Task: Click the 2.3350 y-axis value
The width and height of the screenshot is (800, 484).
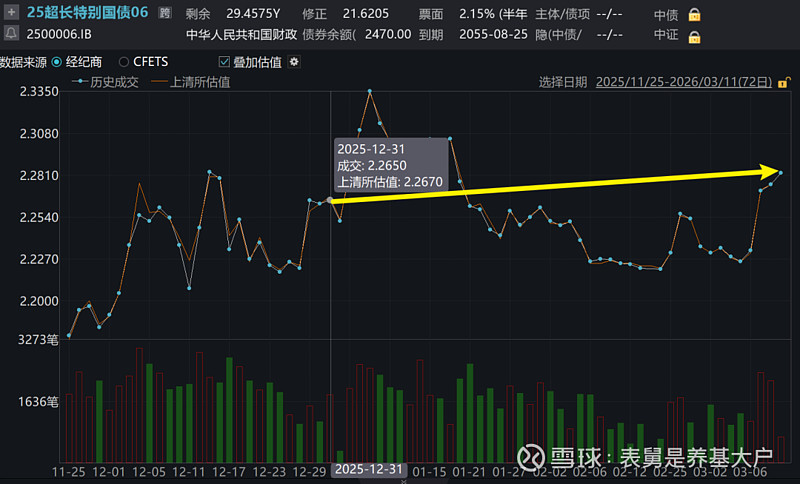Action: 39,92
